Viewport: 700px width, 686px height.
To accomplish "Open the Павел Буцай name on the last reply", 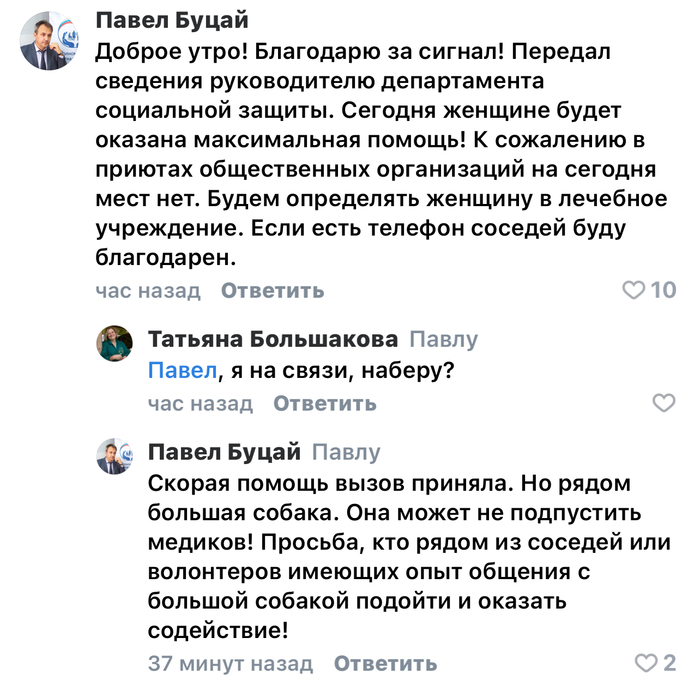I will point(224,453).
